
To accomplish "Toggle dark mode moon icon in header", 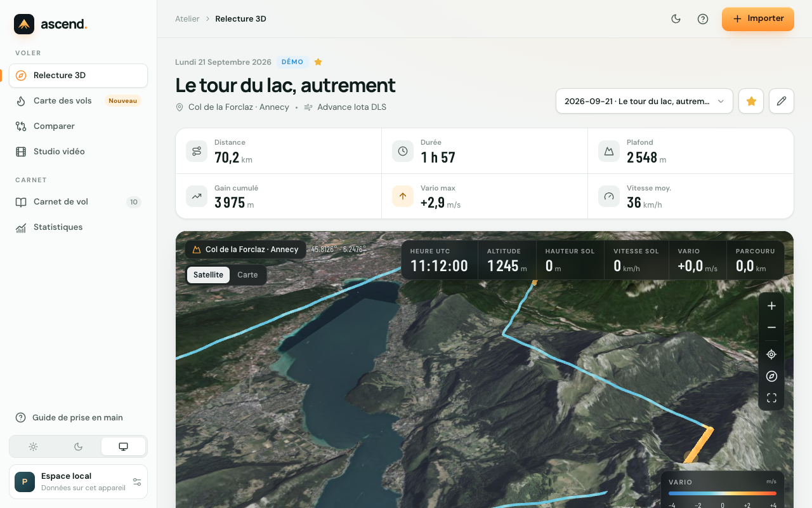I will [x=676, y=19].
